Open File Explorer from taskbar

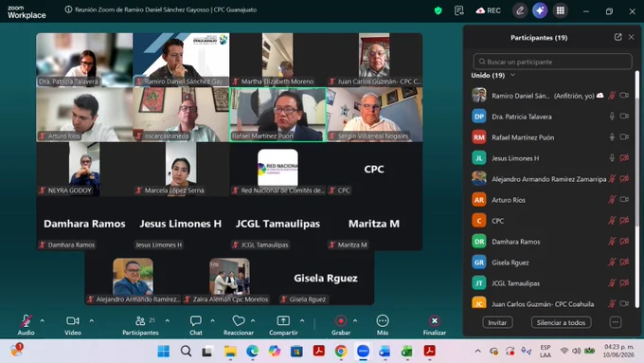[230, 352]
